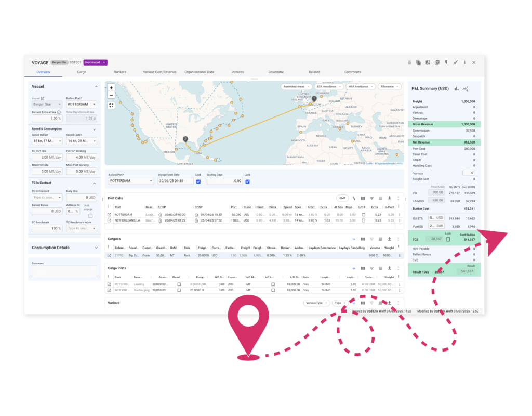532x416 pixels.
Task: Open the NEW ORLEANS port call row menu
Action: tap(400, 220)
